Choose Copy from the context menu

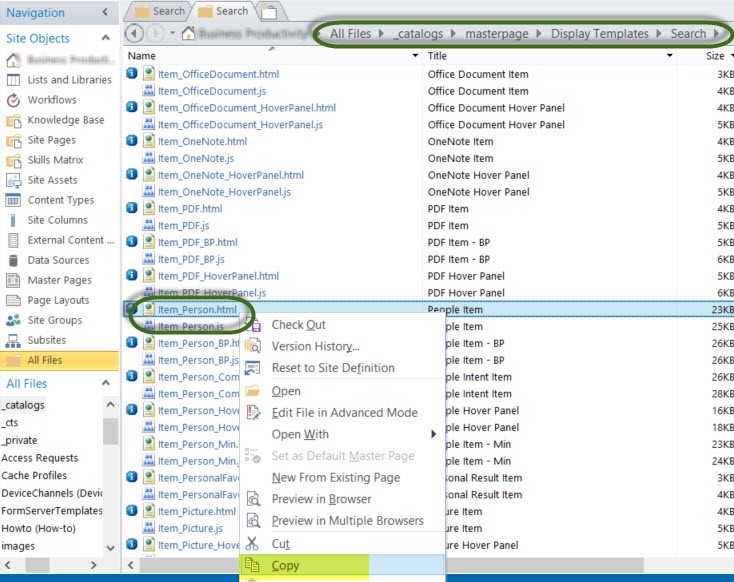tap(285, 566)
